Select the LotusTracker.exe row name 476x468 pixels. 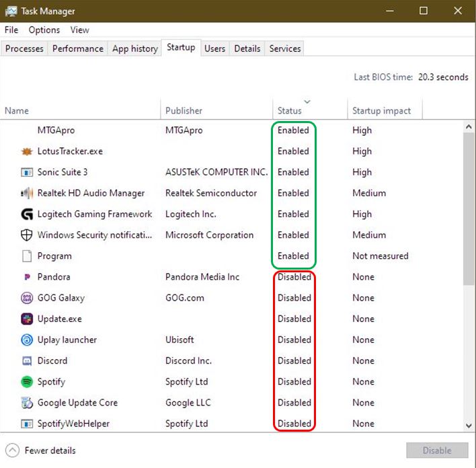tap(70, 151)
